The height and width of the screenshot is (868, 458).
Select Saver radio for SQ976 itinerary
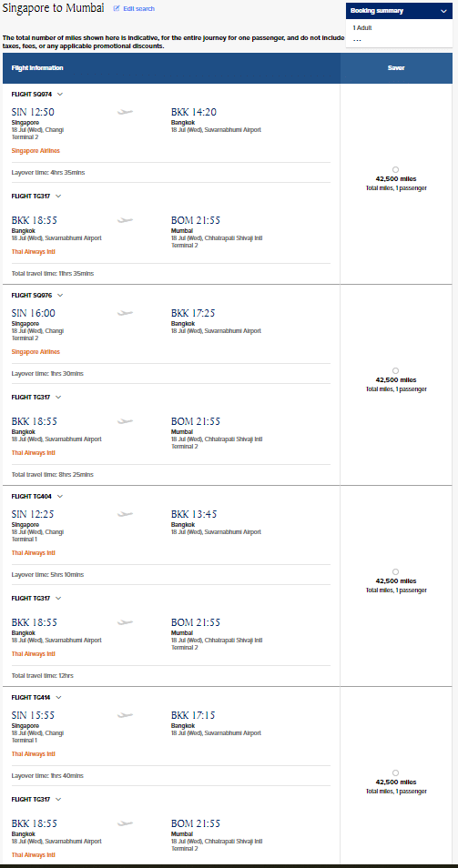point(395,371)
